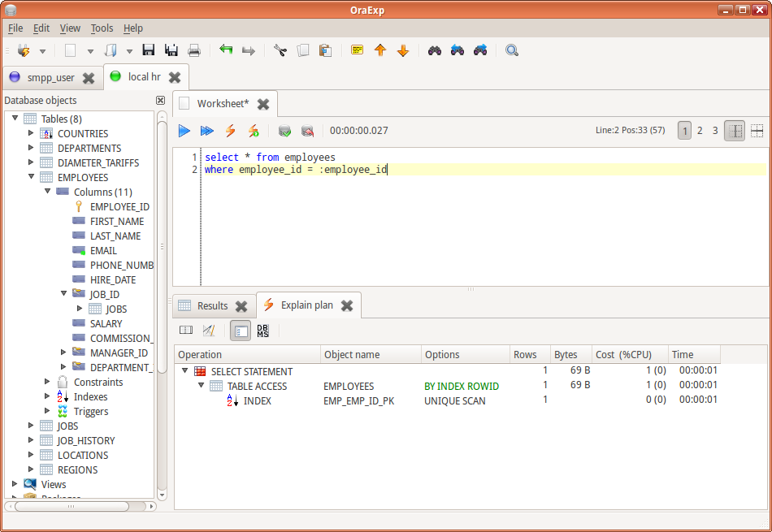
Task: Expand the Constraints node under EMPLOYEES
Action: (x=46, y=382)
